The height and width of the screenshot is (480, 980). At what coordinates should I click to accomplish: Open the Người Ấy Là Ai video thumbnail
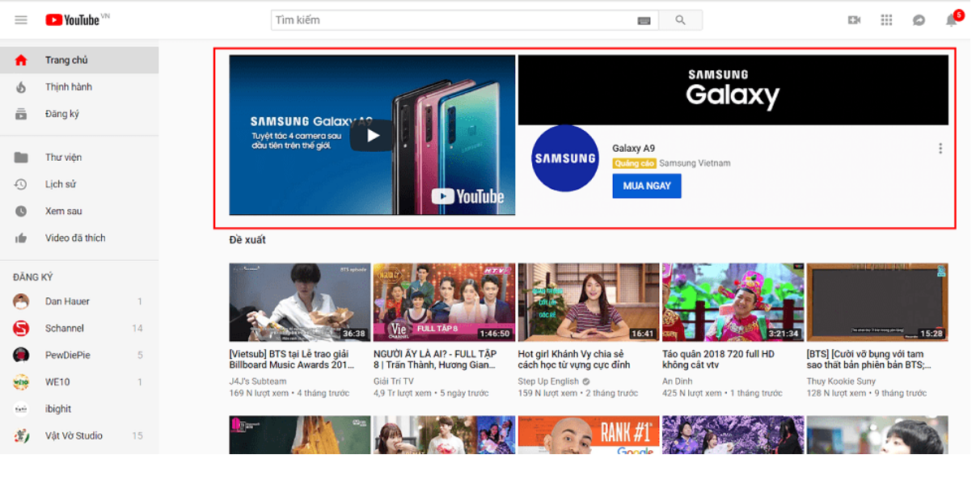pos(444,302)
